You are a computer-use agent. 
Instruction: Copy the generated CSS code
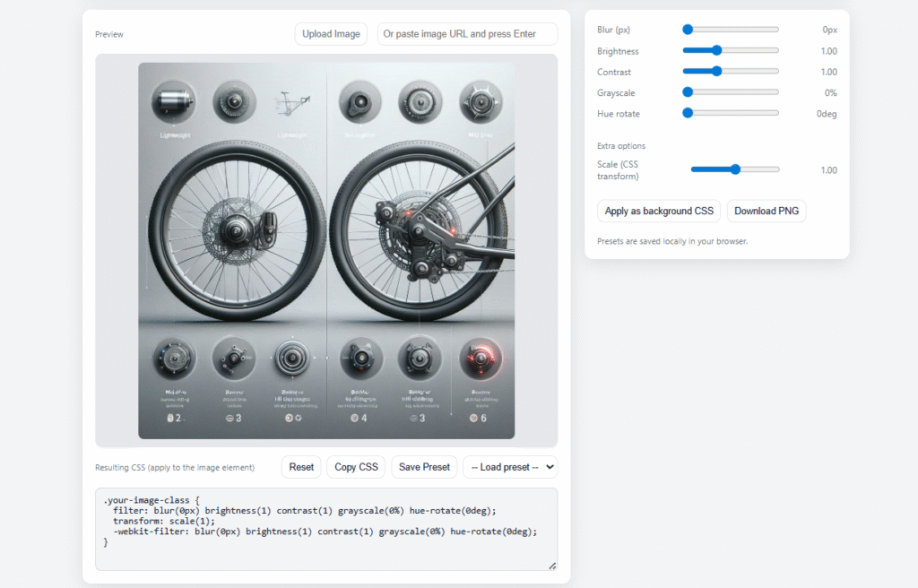point(355,467)
